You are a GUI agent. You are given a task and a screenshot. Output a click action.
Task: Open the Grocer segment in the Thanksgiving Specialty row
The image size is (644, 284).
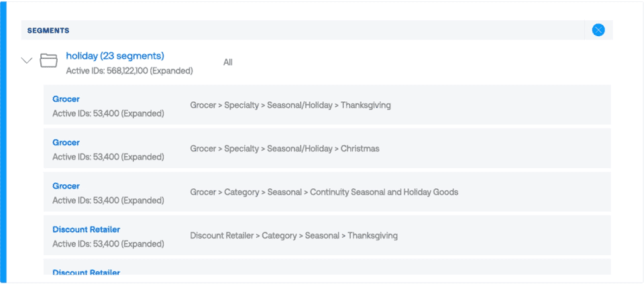66,99
